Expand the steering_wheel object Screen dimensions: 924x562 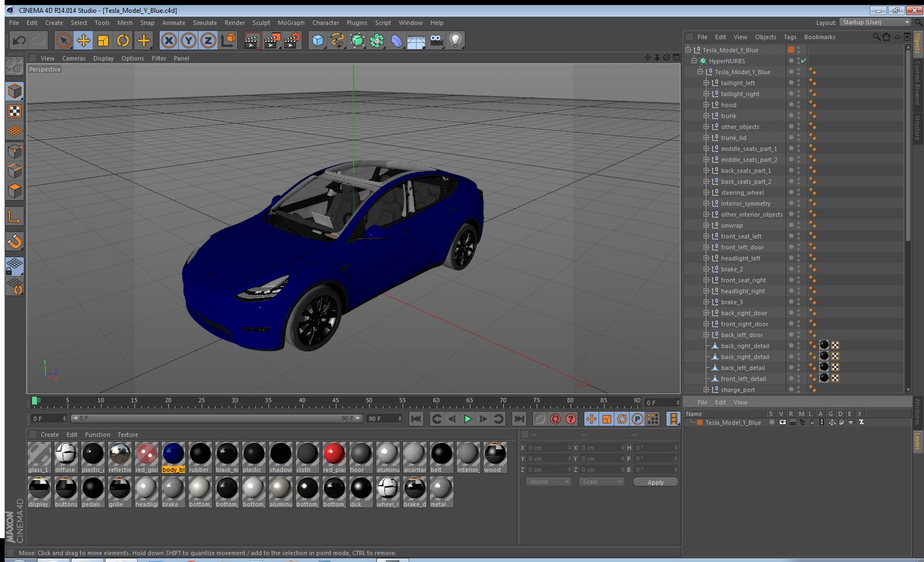706,193
